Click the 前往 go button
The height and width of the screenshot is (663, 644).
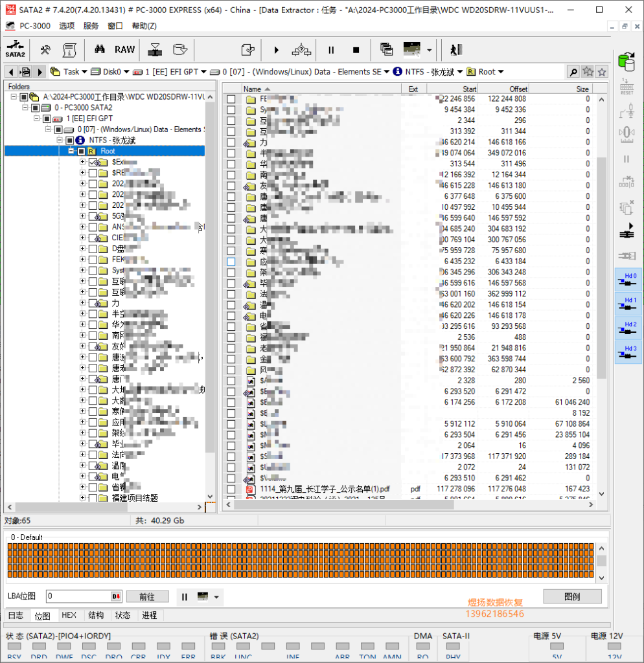click(x=147, y=596)
